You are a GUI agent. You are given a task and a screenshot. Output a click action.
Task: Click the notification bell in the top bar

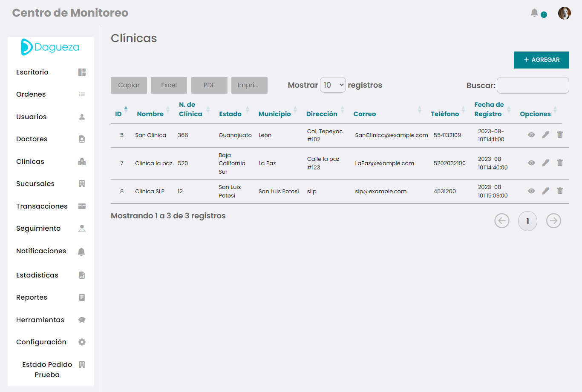pyautogui.click(x=534, y=13)
